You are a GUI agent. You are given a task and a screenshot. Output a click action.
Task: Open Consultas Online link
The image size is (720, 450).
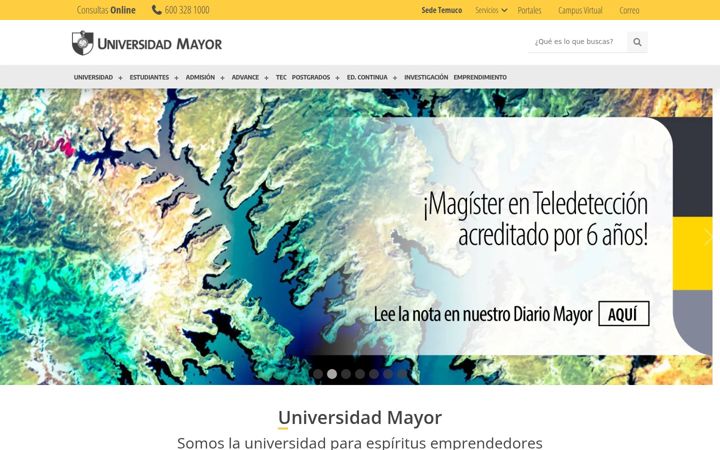coord(106,10)
